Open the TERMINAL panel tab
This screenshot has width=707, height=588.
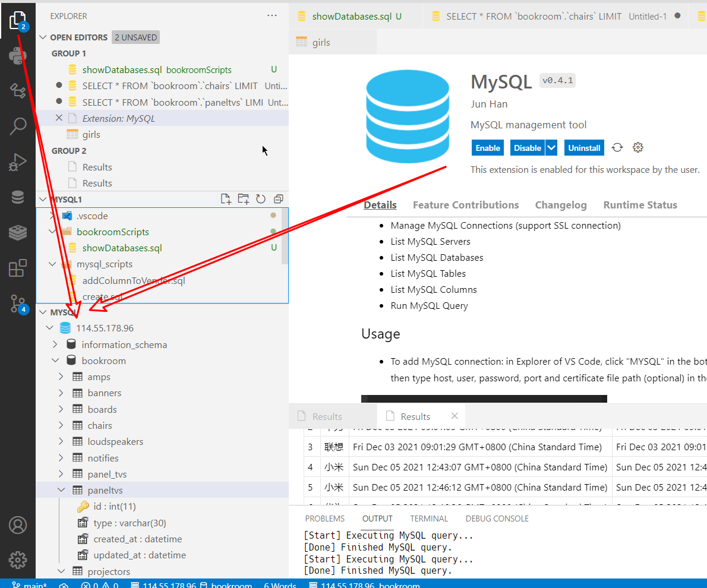pyautogui.click(x=429, y=518)
